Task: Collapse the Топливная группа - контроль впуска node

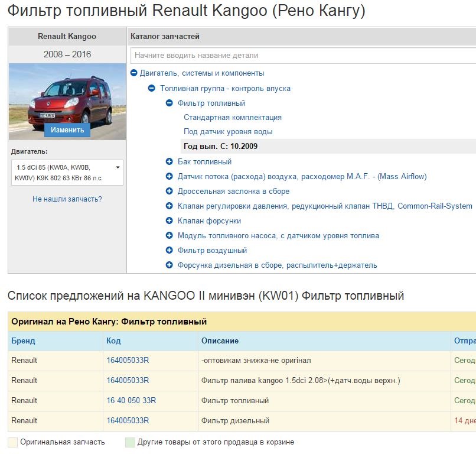Action: 152,88
